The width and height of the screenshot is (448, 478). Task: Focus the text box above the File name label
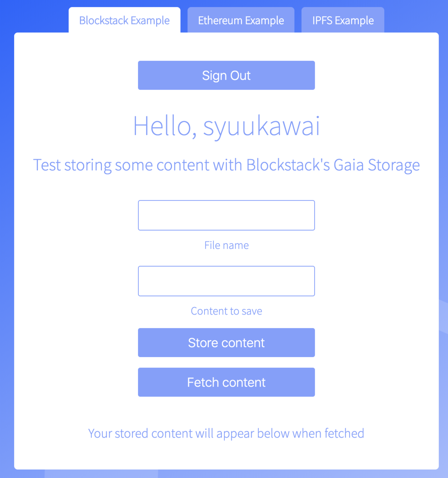[x=226, y=215]
